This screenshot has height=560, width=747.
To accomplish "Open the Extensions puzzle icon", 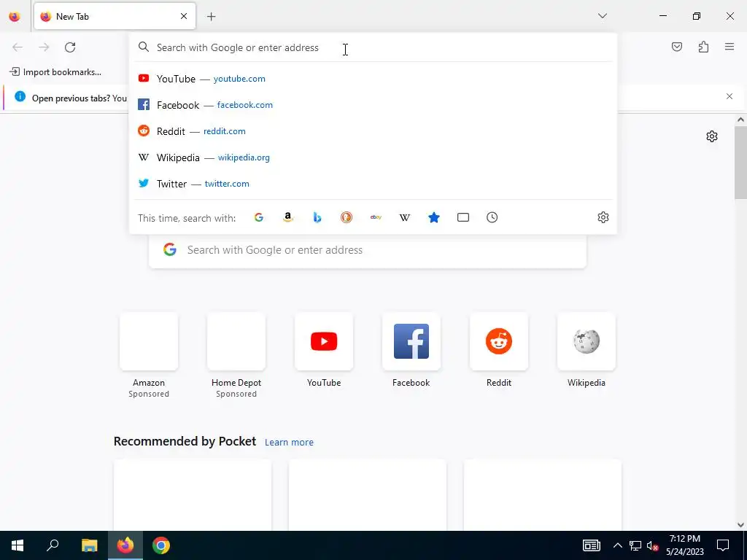I will pos(703,47).
